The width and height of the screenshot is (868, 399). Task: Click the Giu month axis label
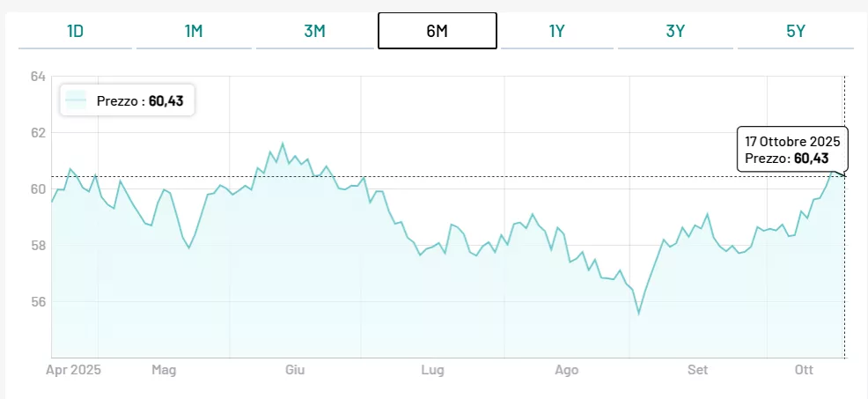pyautogui.click(x=295, y=370)
